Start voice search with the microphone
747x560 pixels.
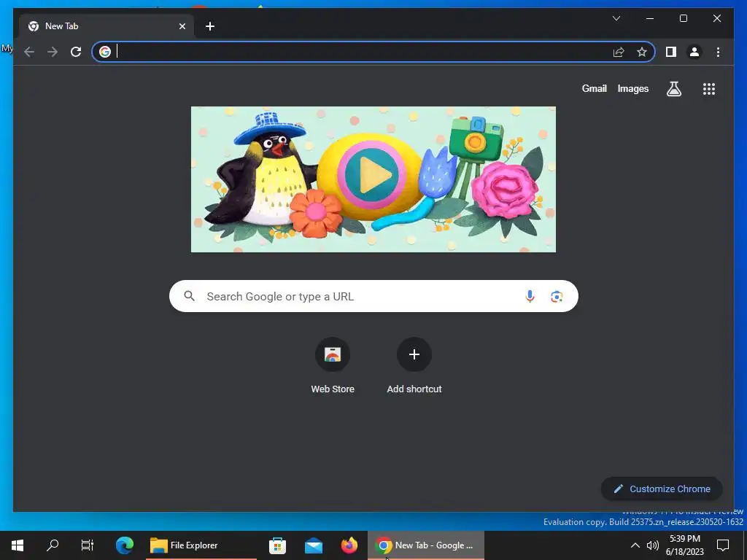pos(530,296)
